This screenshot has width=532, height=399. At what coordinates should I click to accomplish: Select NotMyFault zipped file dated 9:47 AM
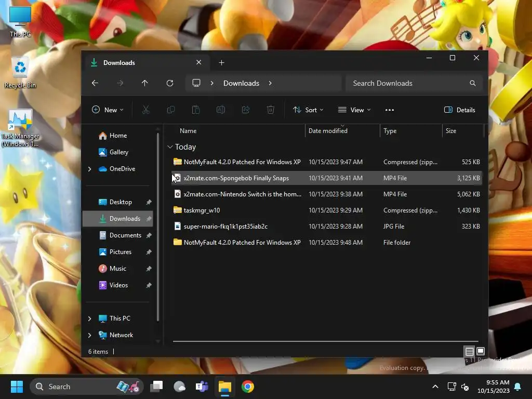click(x=326, y=162)
